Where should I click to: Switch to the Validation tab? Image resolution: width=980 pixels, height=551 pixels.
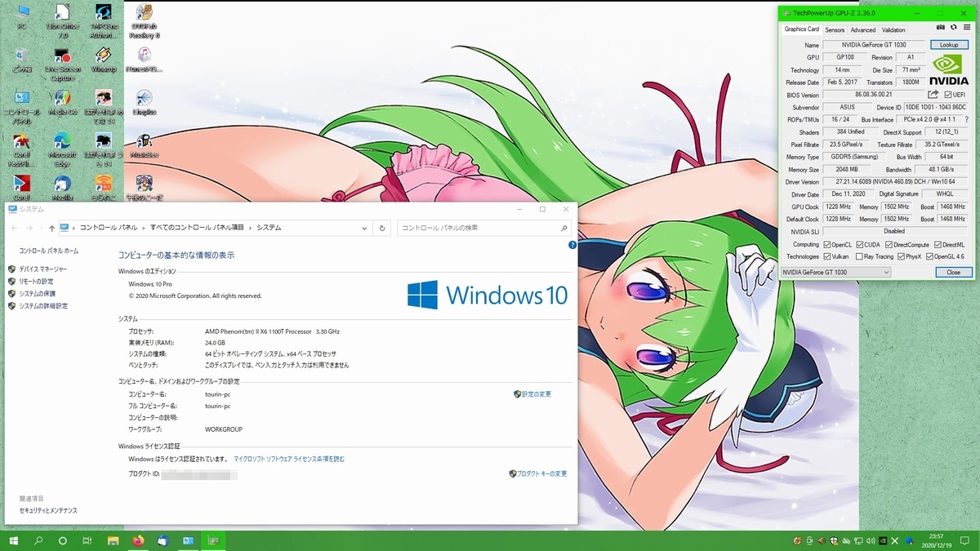(x=893, y=29)
